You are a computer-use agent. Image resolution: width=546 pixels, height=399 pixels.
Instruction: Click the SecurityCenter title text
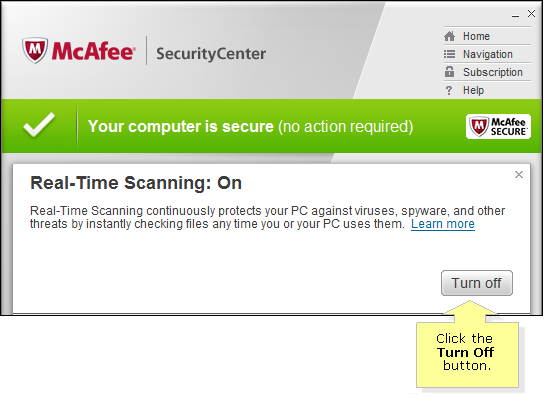211,54
